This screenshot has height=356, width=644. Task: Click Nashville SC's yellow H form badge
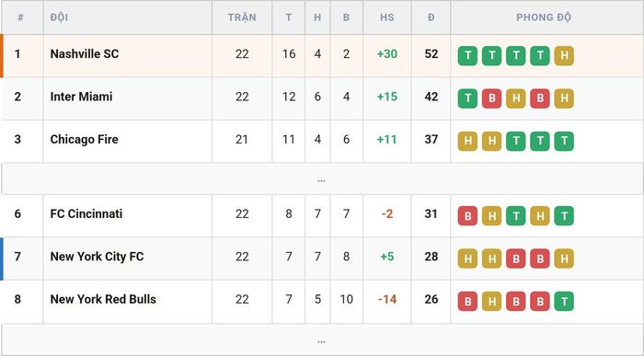(x=564, y=55)
